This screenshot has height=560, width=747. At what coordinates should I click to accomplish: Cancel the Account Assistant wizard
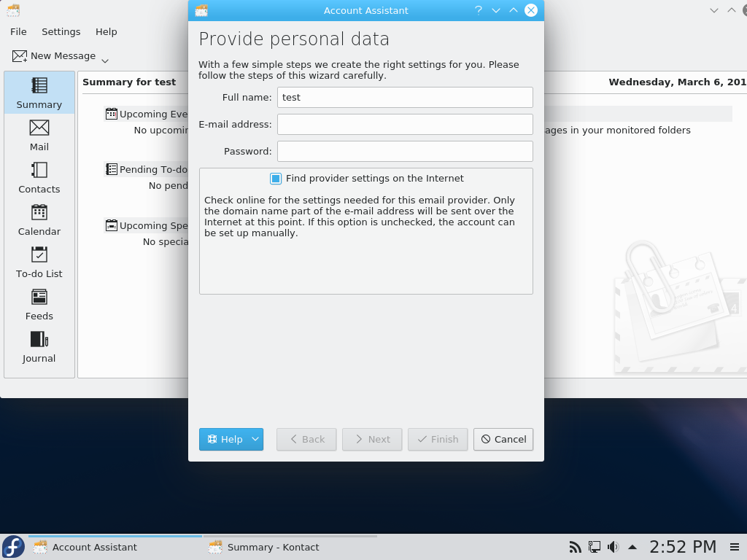point(503,439)
